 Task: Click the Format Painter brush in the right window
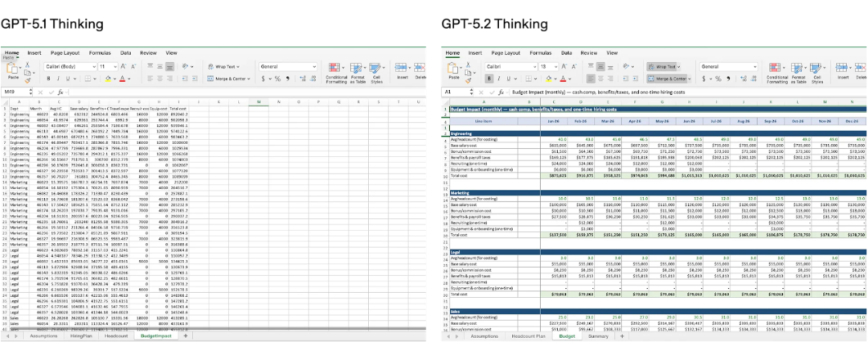click(x=469, y=80)
